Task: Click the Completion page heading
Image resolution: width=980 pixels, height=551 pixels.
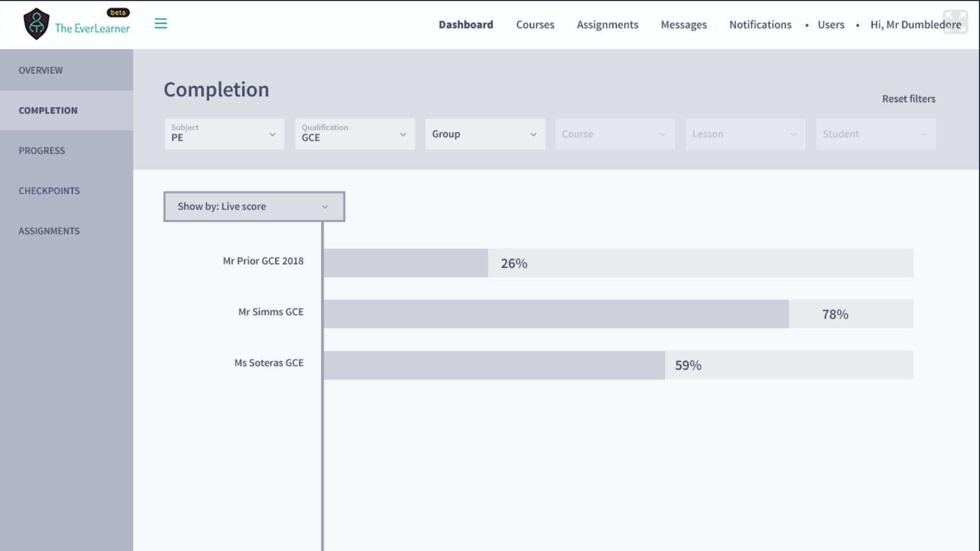Action: coord(216,89)
